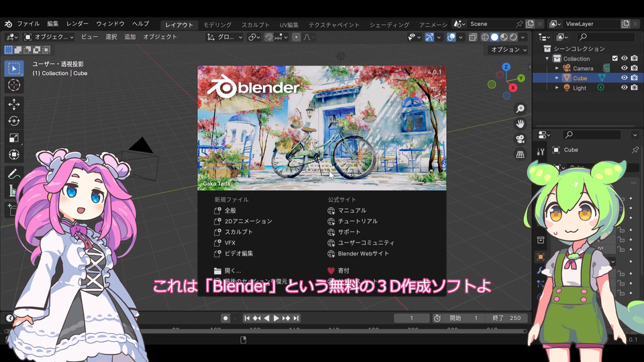Toggle snapping magnet icon
Viewport: 644px width, 362px height.
point(268,37)
